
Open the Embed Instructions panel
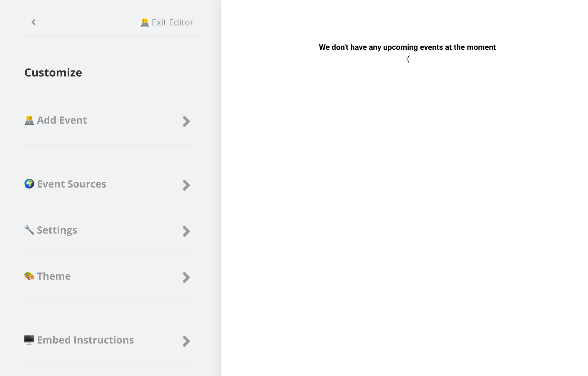point(109,340)
